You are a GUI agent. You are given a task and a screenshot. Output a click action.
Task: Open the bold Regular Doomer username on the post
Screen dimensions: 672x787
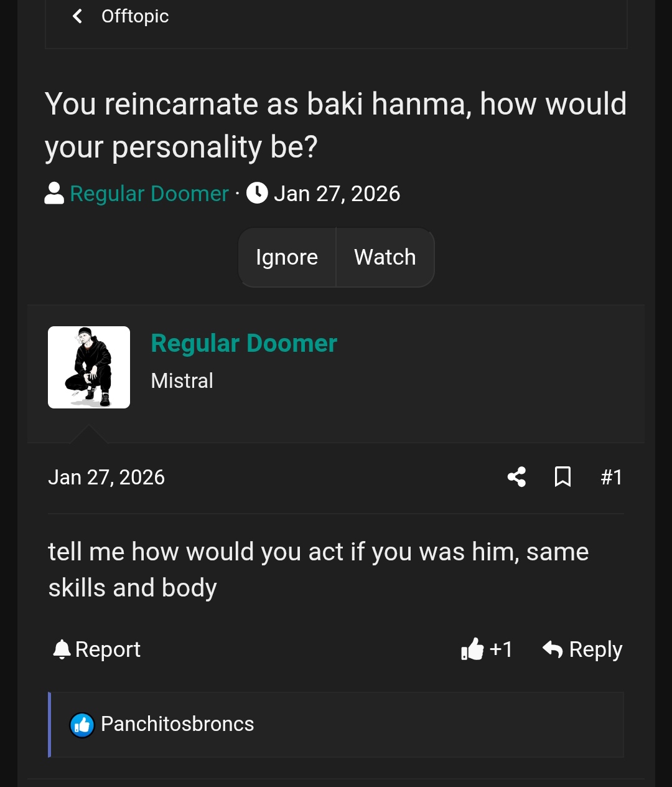(x=244, y=343)
